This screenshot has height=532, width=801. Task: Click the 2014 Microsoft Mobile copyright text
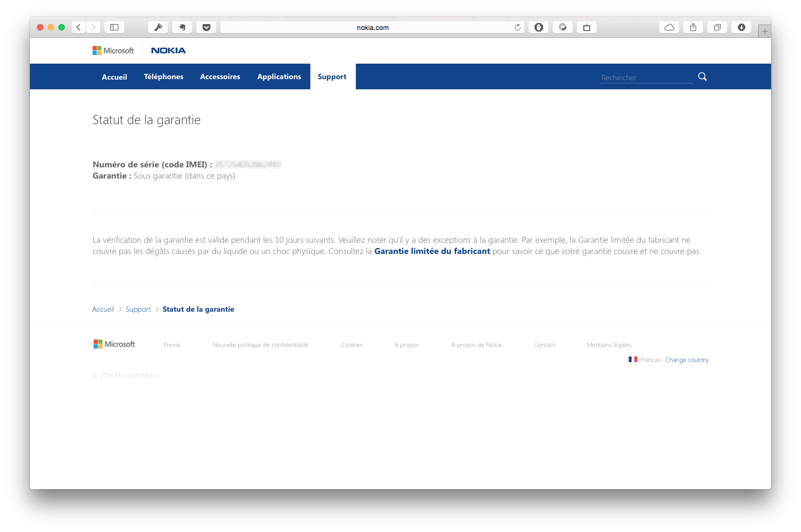[126, 375]
